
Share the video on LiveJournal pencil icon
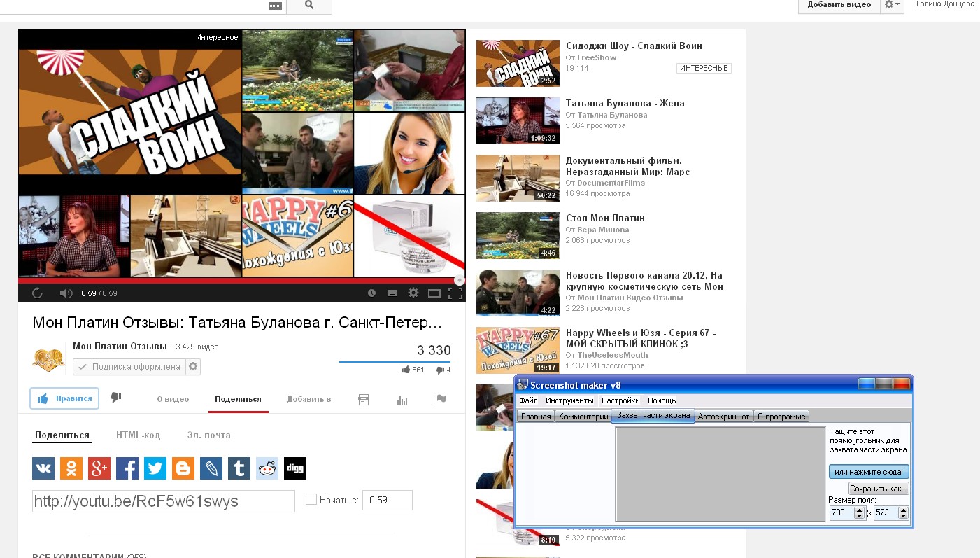tap(211, 468)
